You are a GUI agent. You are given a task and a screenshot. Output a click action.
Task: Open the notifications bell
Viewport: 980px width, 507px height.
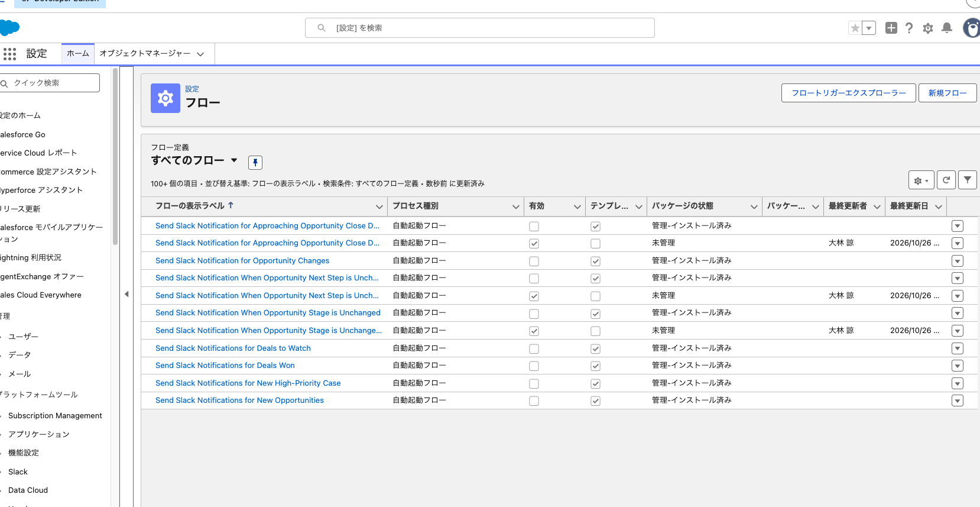click(x=947, y=28)
